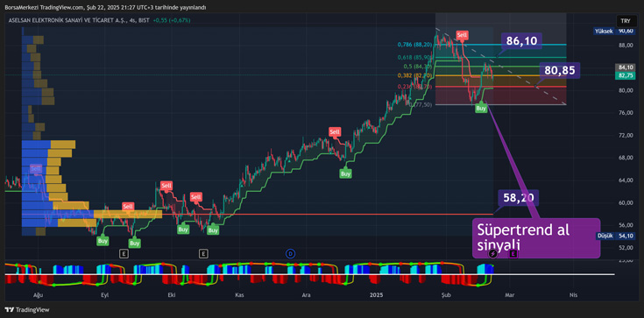The image size is (644, 318).
Task: Click the 58,20 callout label
Action: point(519,198)
